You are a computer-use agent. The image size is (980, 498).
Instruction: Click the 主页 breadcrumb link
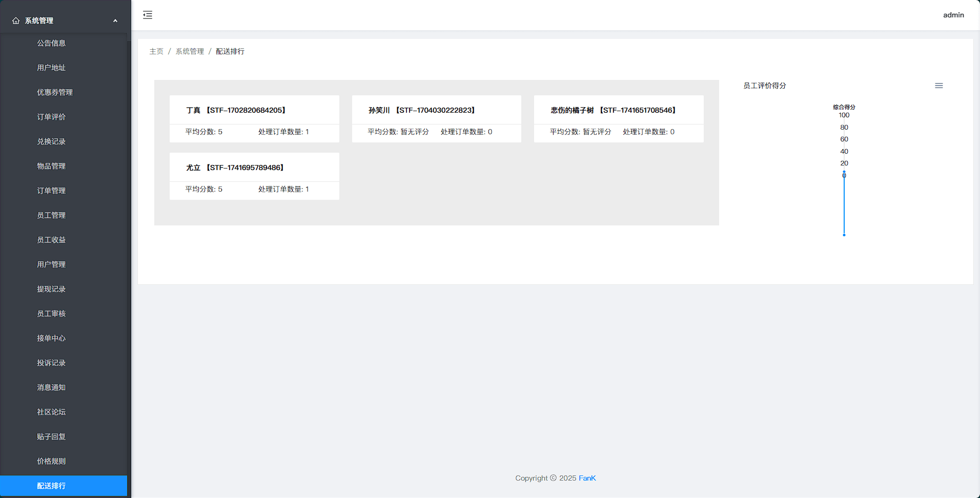(x=156, y=51)
